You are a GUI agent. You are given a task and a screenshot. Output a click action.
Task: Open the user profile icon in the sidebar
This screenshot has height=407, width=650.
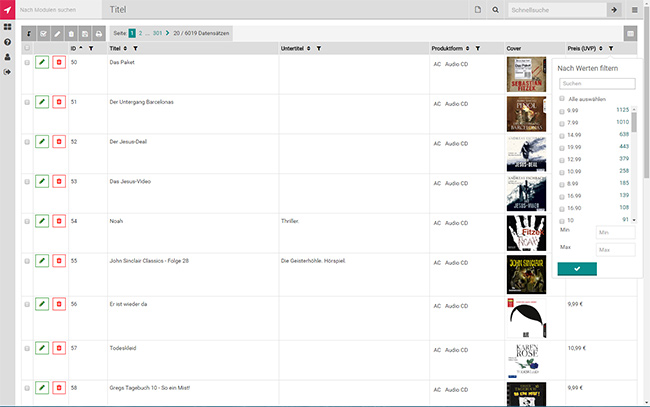click(x=7, y=57)
